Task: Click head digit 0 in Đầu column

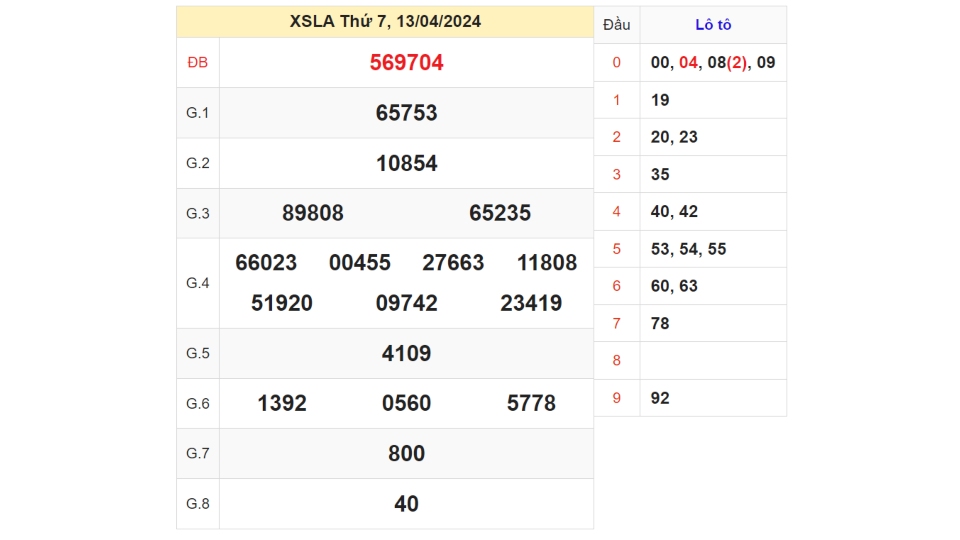Action: click(617, 62)
